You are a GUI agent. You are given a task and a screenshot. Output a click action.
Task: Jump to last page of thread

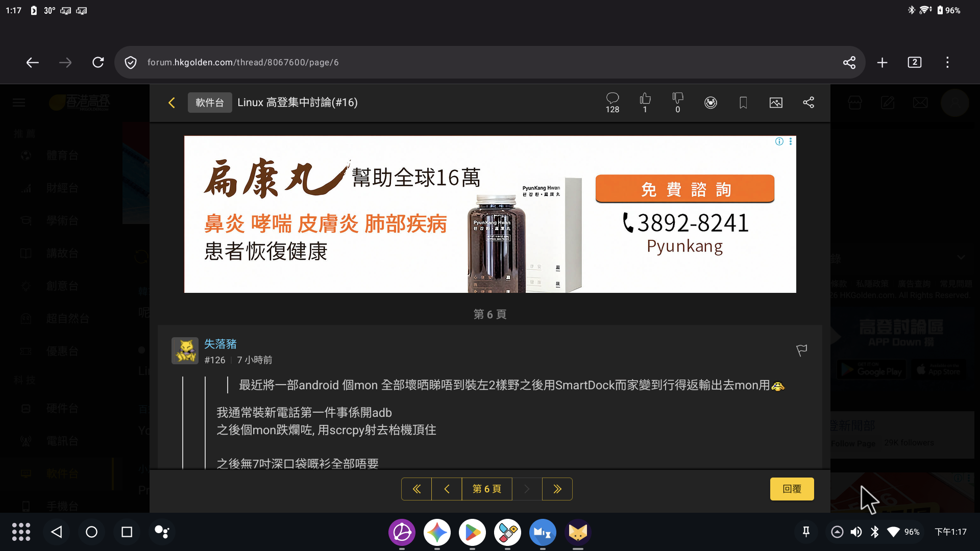pos(557,489)
